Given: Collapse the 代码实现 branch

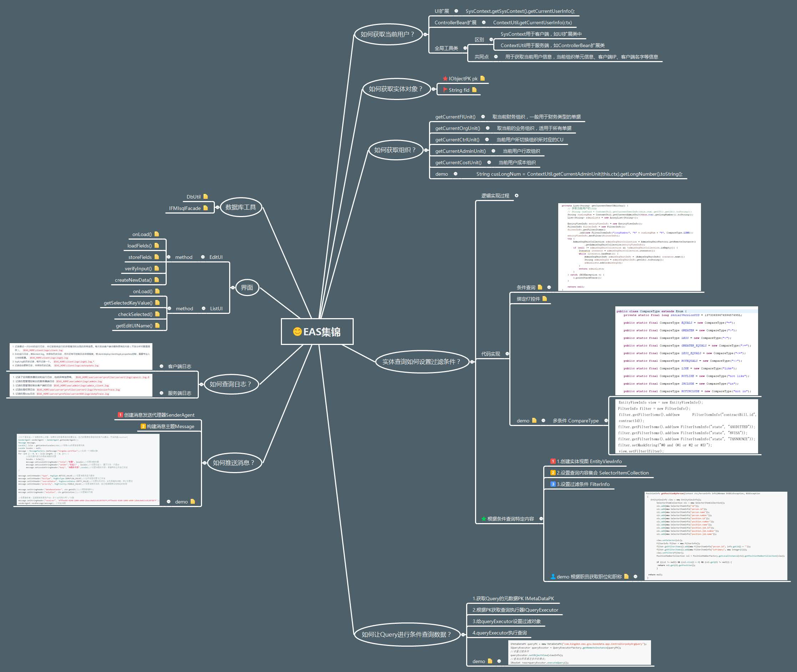Looking at the screenshot, I should (x=507, y=353).
